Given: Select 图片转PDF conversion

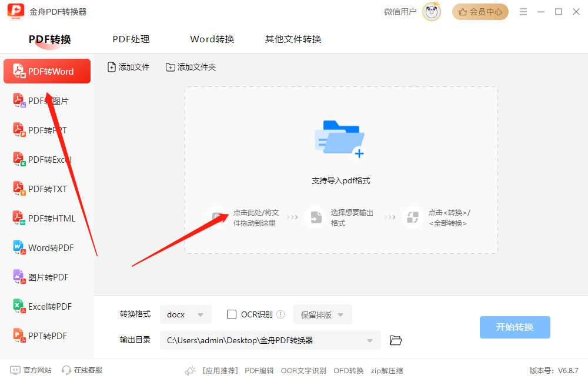Looking at the screenshot, I should (47, 277).
